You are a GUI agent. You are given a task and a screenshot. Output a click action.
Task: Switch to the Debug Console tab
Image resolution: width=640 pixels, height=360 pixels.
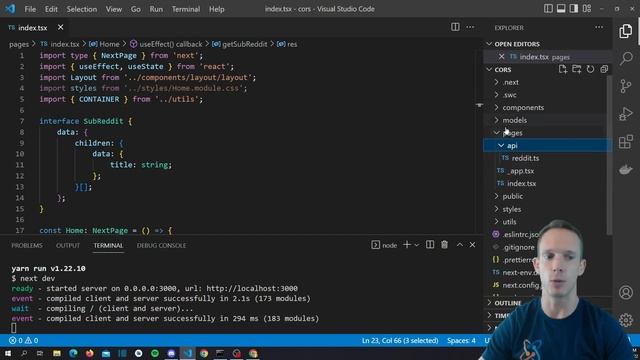(x=161, y=245)
